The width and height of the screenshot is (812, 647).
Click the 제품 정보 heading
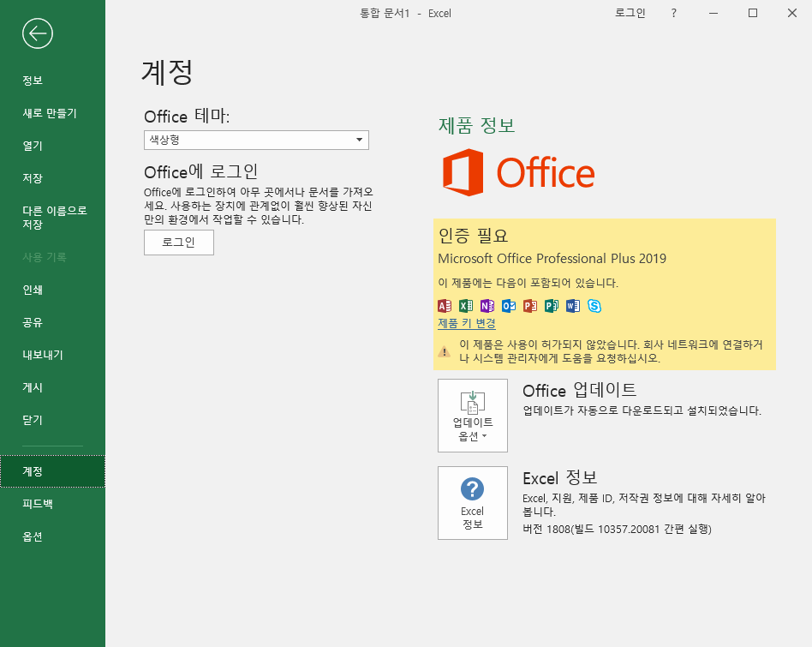(x=477, y=125)
